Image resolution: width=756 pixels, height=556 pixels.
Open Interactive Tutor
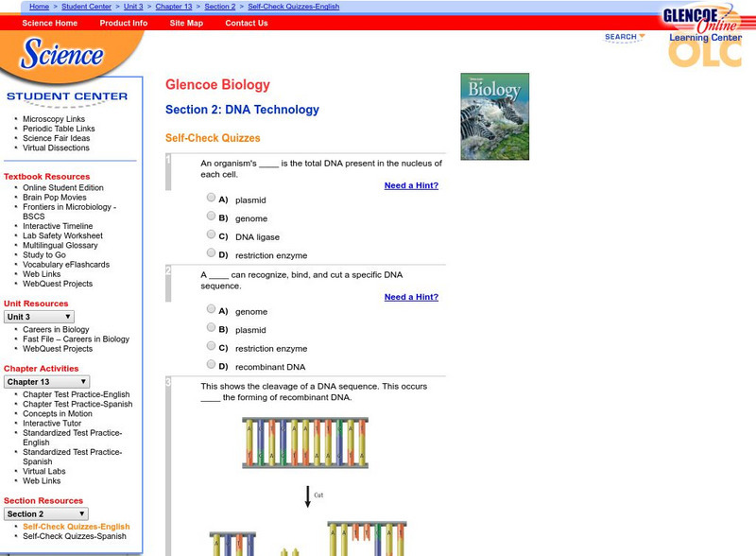[x=52, y=424]
